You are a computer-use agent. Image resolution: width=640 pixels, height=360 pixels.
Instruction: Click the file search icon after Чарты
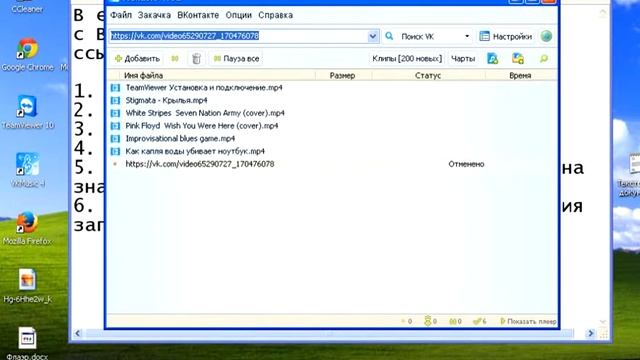coord(493,58)
